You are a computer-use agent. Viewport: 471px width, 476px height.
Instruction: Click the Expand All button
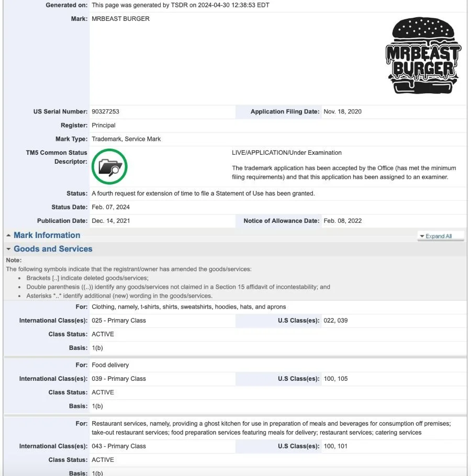(x=441, y=236)
